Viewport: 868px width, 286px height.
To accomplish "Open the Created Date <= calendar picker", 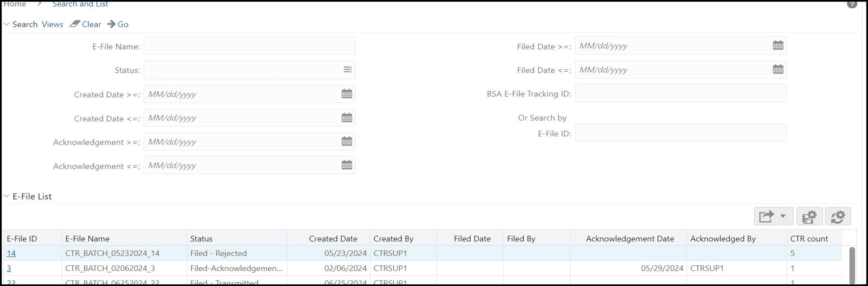I will pos(347,118).
